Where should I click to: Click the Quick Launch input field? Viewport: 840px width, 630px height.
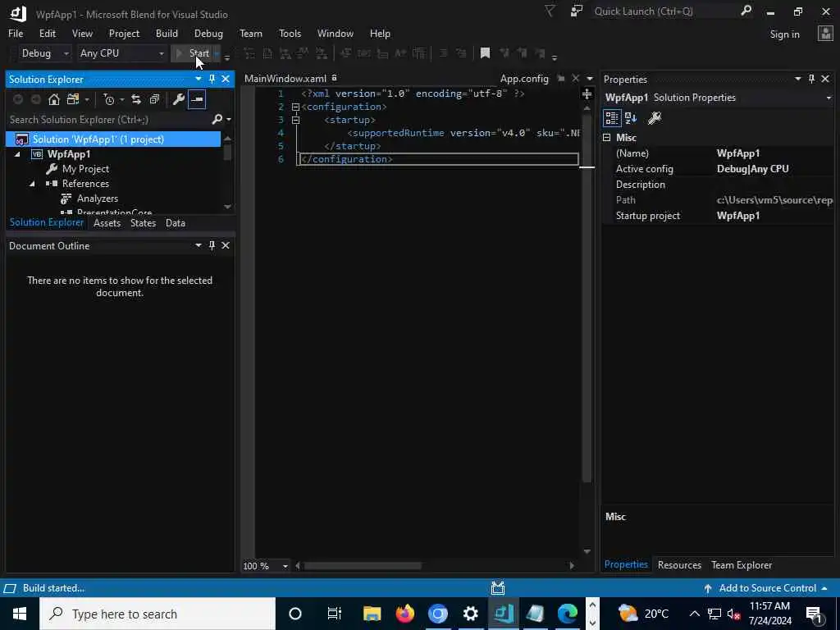665,11
